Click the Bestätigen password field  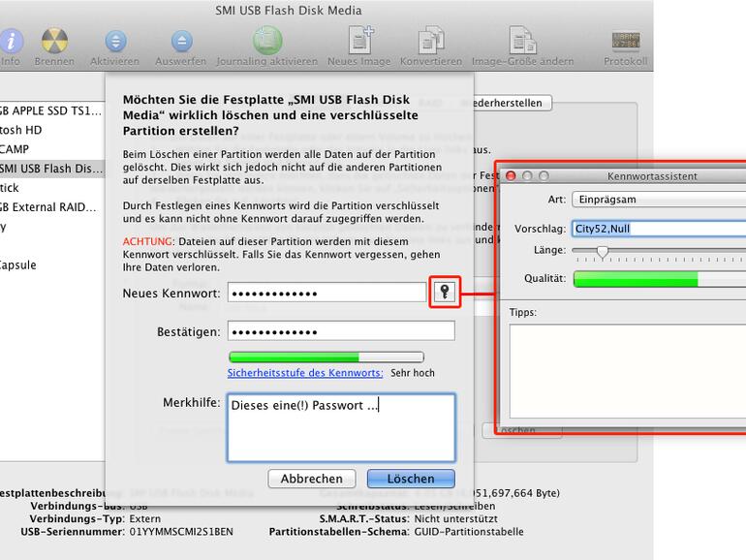[341, 331]
